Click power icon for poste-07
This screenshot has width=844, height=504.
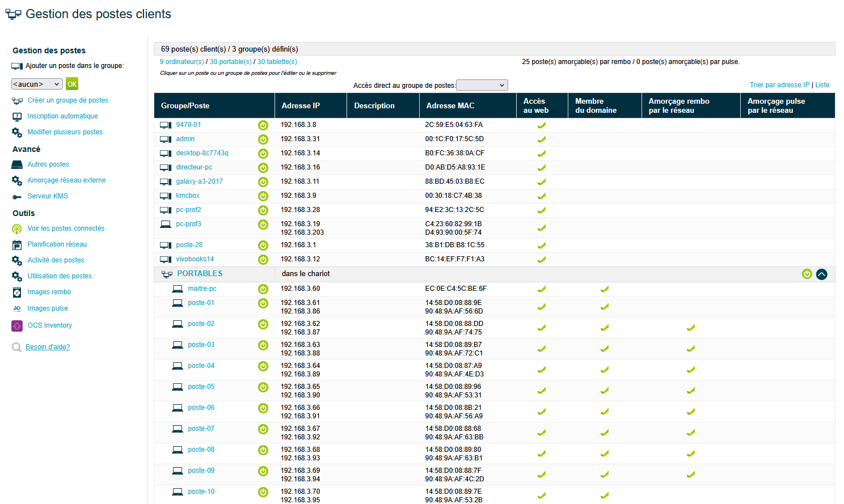coord(263,429)
